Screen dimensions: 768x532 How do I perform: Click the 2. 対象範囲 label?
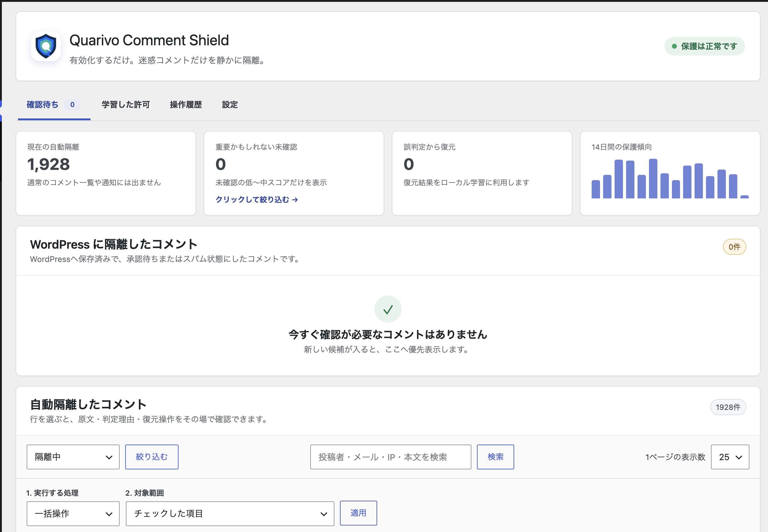(145, 493)
